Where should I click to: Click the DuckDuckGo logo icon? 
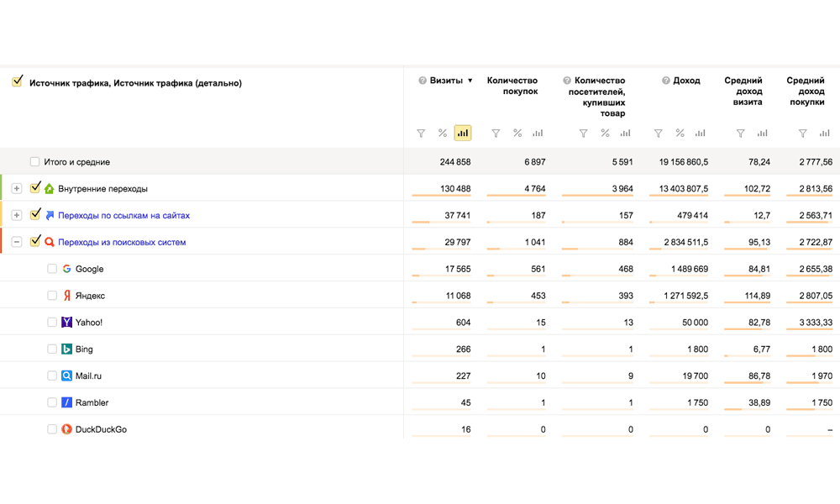click(x=66, y=429)
